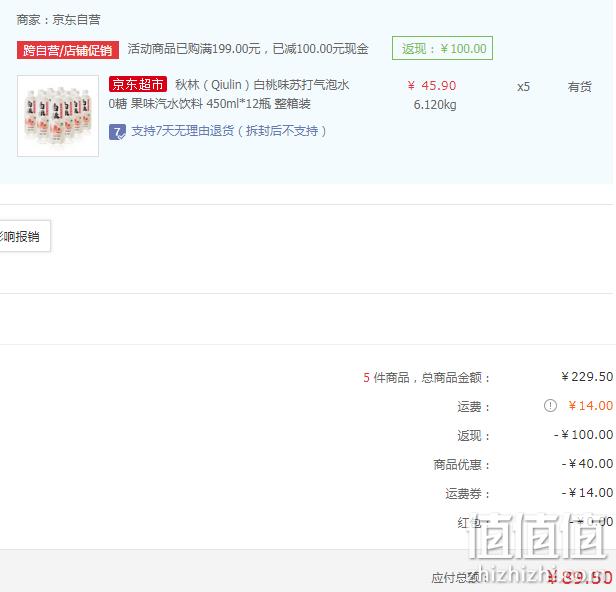
Task: Click the 运费券 -¥14.00 row
Action: (x=529, y=493)
